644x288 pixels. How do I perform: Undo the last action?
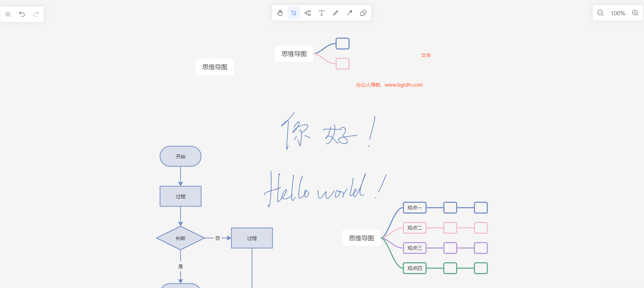point(22,14)
